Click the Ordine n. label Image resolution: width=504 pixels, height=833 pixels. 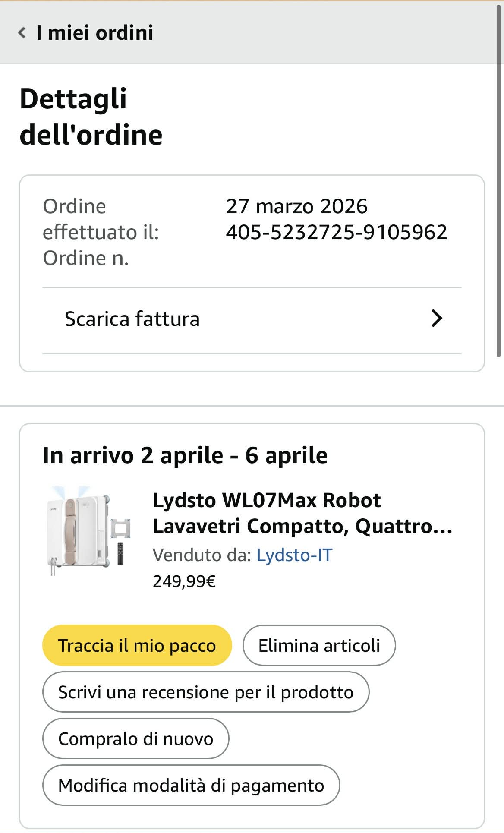[x=85, y=258]
